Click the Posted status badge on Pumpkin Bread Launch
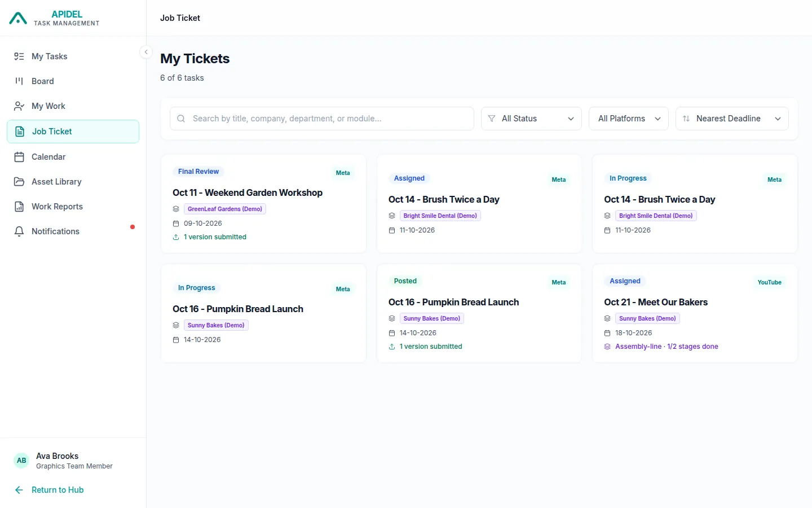Screen dimensions: 812x508 (405, 281)
